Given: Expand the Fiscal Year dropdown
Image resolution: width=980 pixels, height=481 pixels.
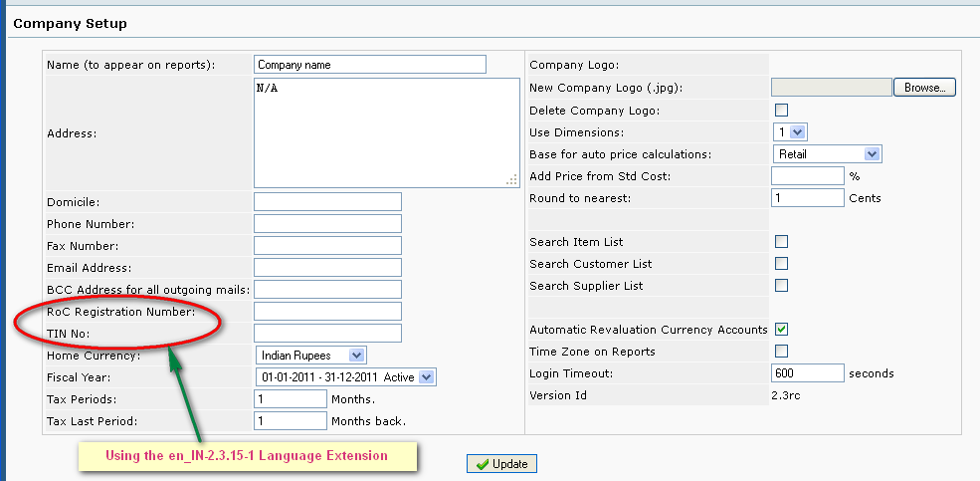Looking at the screenshot, I should click(345, 377).
